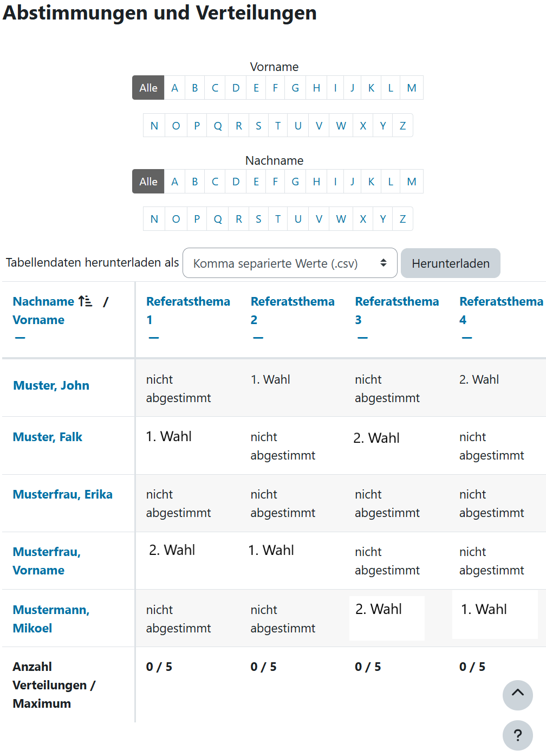Screen dimensions: 546x756
Task: Open the download format dropdown
Action: [x=290, y=263]
